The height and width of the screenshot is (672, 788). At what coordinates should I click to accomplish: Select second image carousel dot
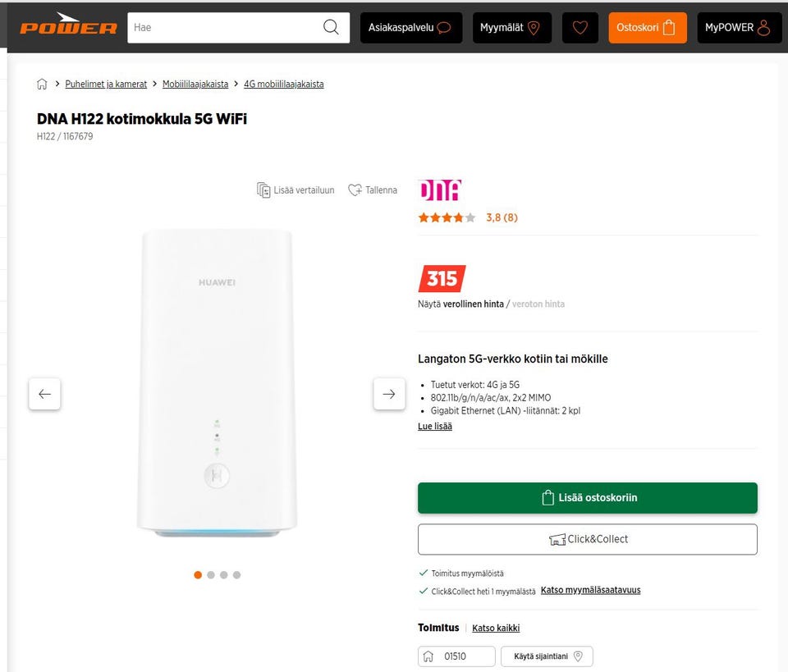211,575
